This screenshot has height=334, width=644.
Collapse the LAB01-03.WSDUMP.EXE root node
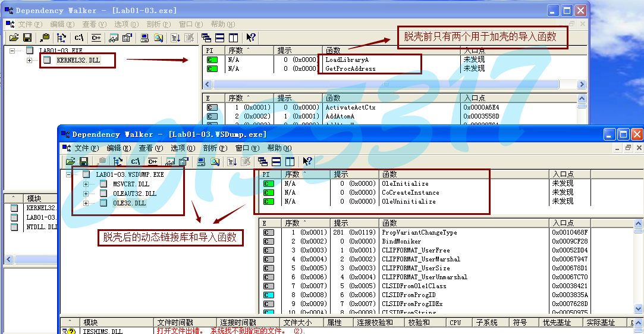tap(69, 174)
